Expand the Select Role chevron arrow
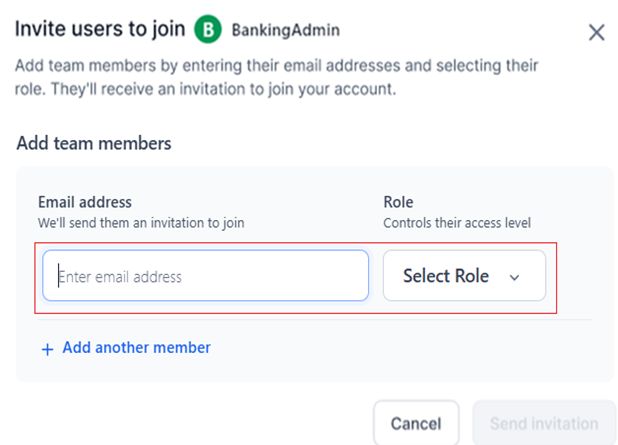 coord(515,277)
